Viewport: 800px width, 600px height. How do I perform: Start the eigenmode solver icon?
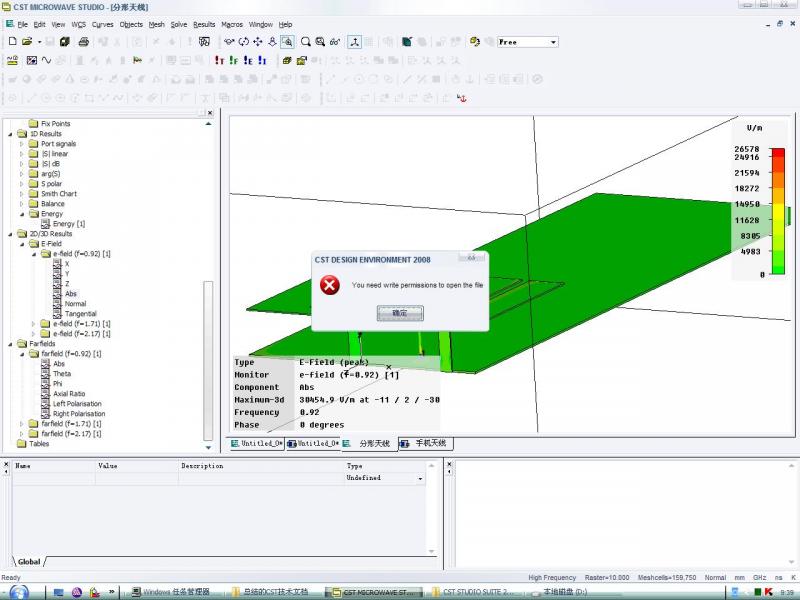(x=248, y=61)
